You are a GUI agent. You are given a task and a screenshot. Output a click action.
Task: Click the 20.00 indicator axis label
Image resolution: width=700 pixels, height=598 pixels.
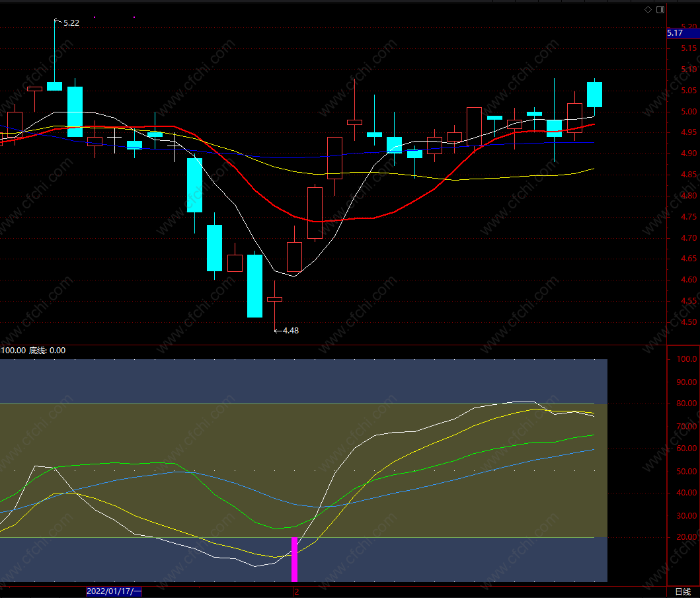tap(687, 537)
